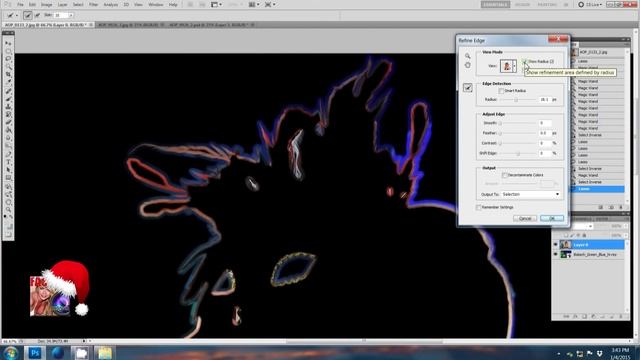
Task: Open the Screen Mode dropdown
Action: tap(269, 4)
